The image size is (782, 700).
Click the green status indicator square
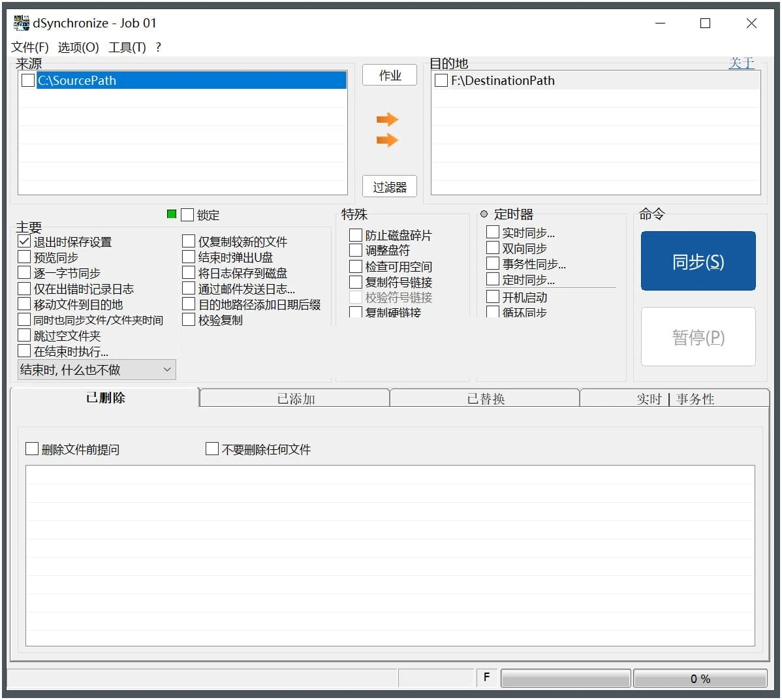pos(172,214)
